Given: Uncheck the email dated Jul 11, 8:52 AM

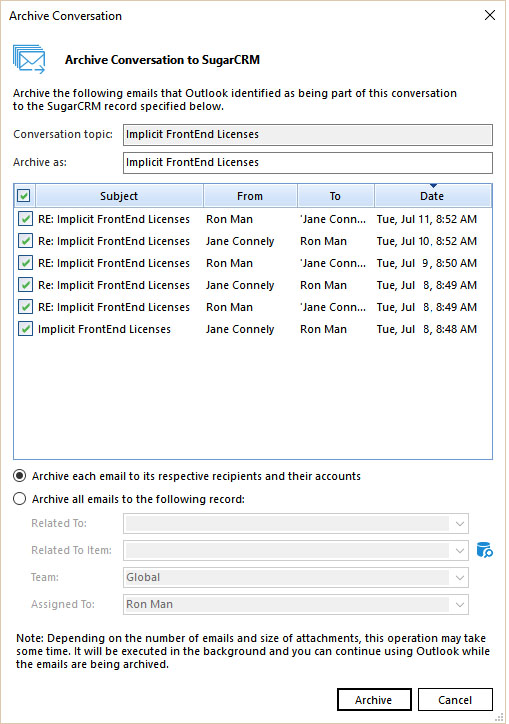Looking at the screenshot, I should 25,219.
